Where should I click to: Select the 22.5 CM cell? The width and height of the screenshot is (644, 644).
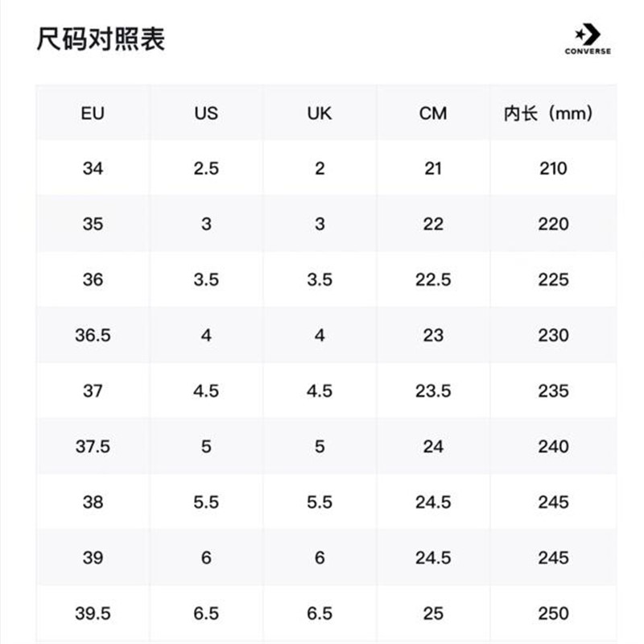point(433,279)
